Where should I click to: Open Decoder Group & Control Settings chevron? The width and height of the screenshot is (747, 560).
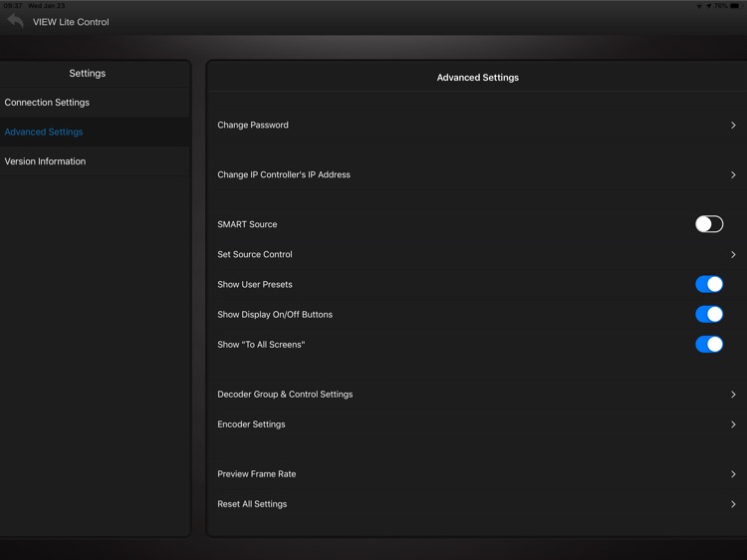pos(733,395)
